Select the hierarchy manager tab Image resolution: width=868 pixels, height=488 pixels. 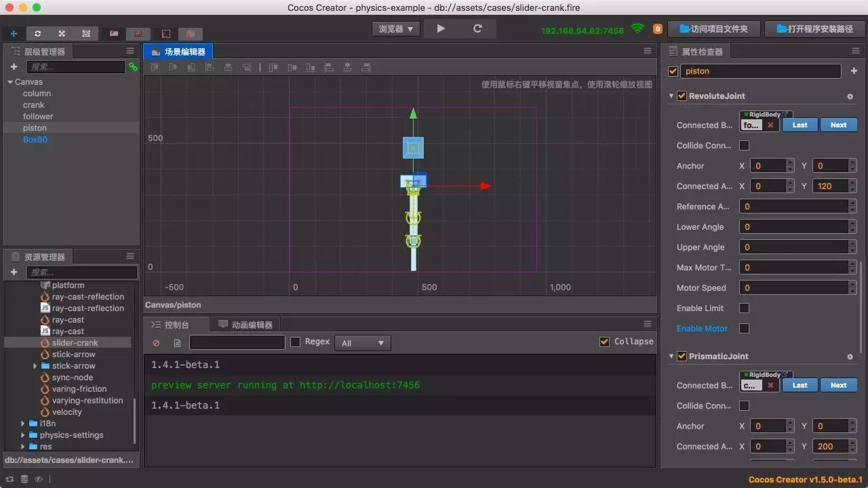pyautogui.click(x=38, y=52)
